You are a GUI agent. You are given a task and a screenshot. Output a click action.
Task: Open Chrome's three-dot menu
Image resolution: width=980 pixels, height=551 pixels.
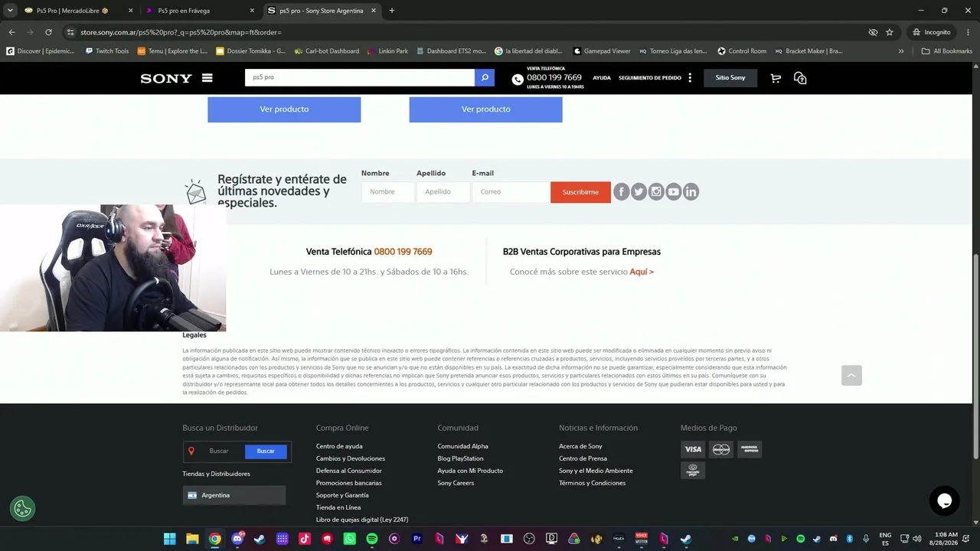point(969,32)
